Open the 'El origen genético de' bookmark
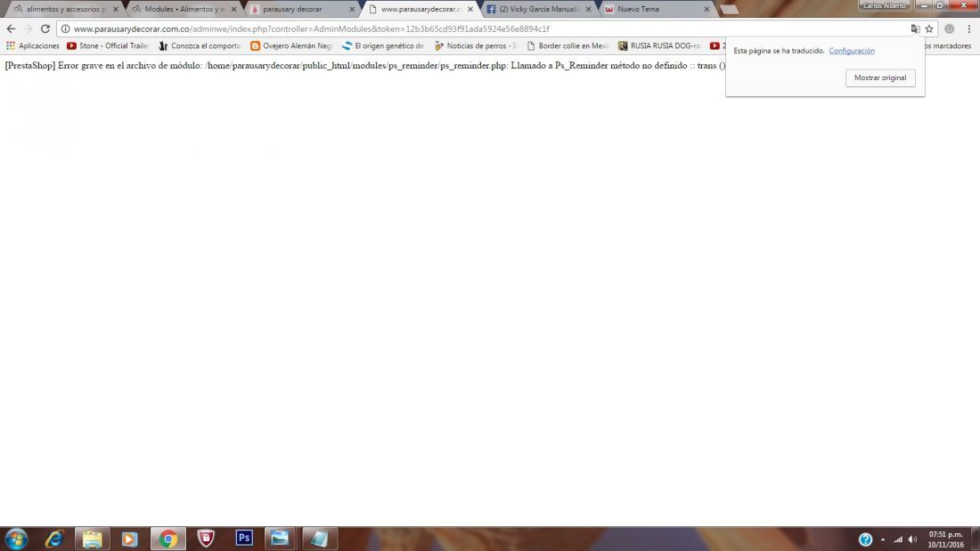Screen dimensions: 980x551 coord(383,45)
